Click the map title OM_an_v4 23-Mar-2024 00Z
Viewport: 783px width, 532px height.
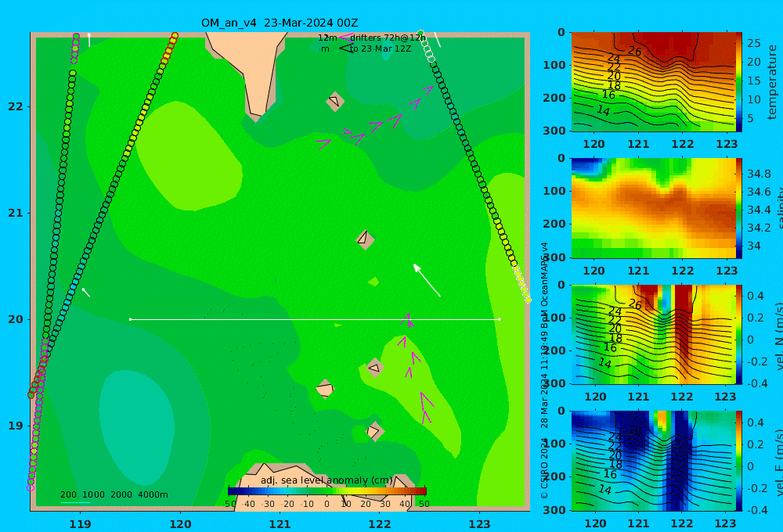point(280,23)
